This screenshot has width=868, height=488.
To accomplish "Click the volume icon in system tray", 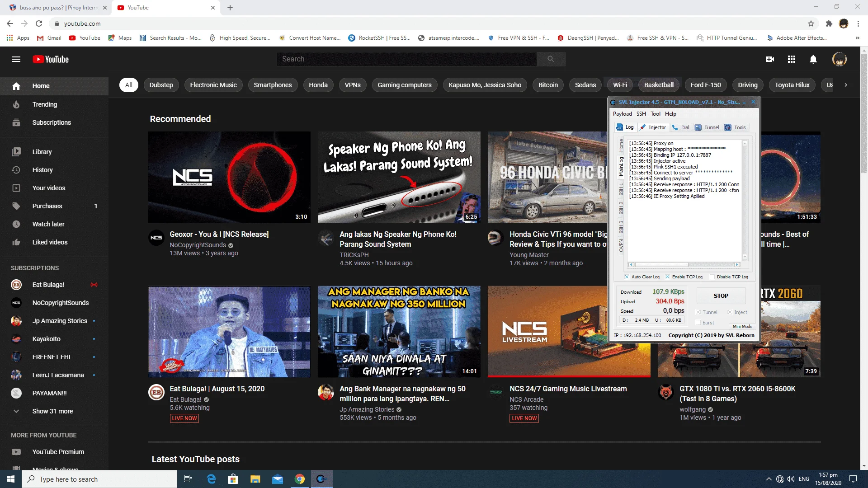I will pos(791,479).
